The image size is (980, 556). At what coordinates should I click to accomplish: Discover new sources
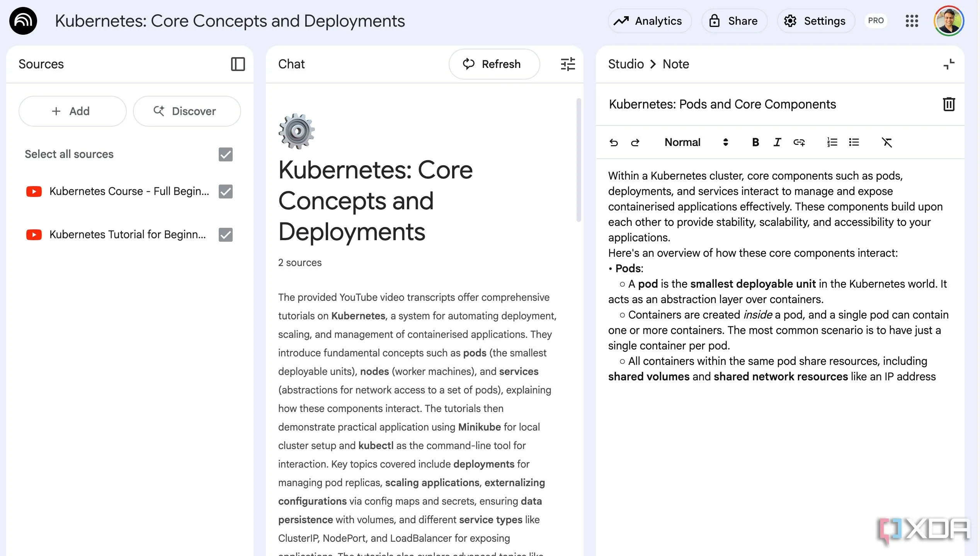coord(187,111)
